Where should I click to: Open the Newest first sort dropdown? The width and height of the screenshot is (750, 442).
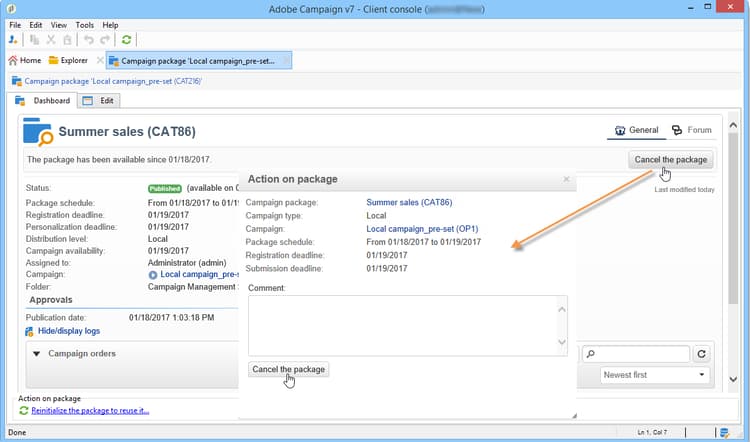pyautogui.click(x=654, y=375)
